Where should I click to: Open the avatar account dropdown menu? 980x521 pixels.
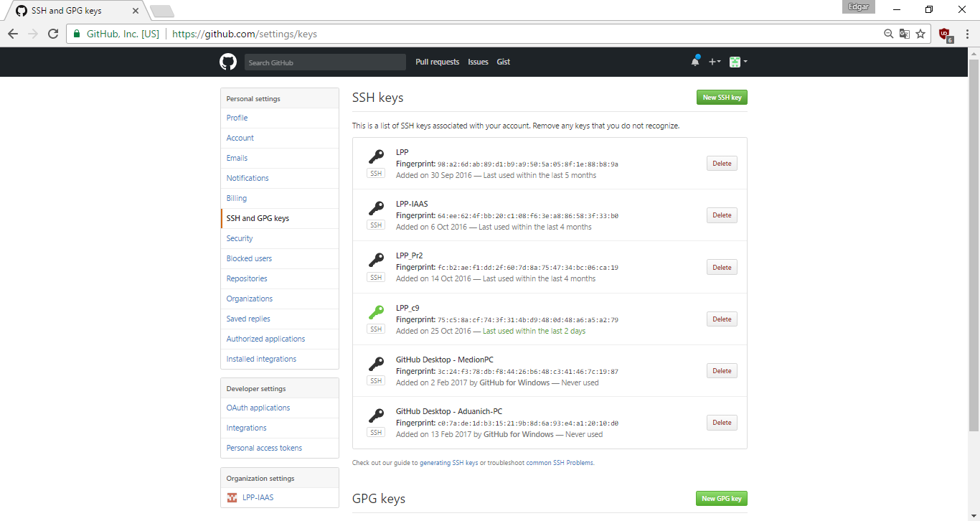(x=738, y=62)
